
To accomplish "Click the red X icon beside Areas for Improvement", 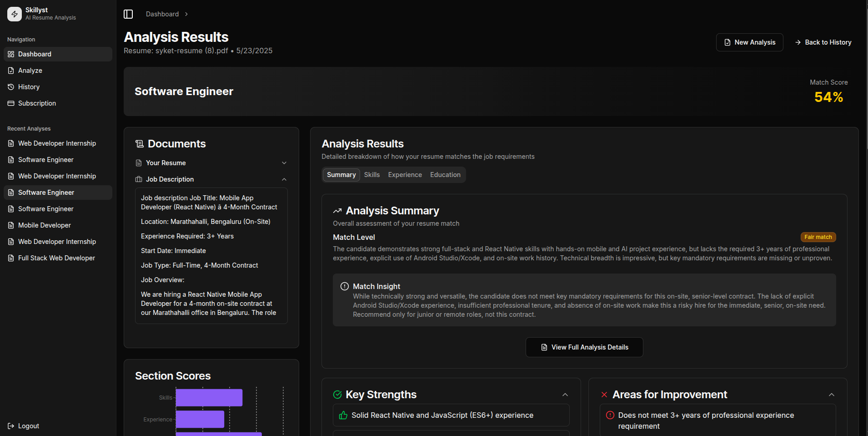I will [604, 395].
